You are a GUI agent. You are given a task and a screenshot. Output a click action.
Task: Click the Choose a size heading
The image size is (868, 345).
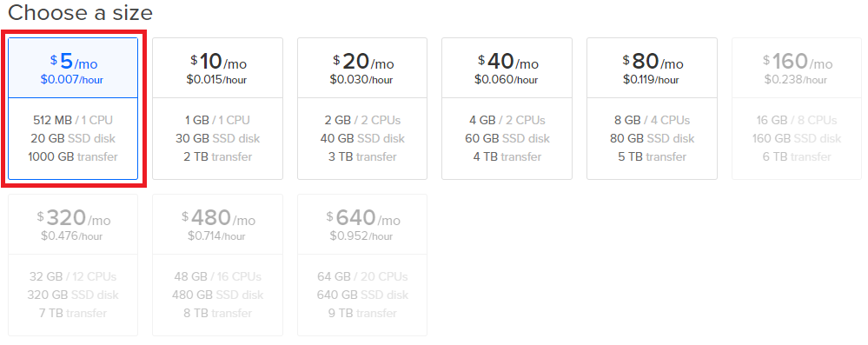pyautogui.click(x=80, y=12)
